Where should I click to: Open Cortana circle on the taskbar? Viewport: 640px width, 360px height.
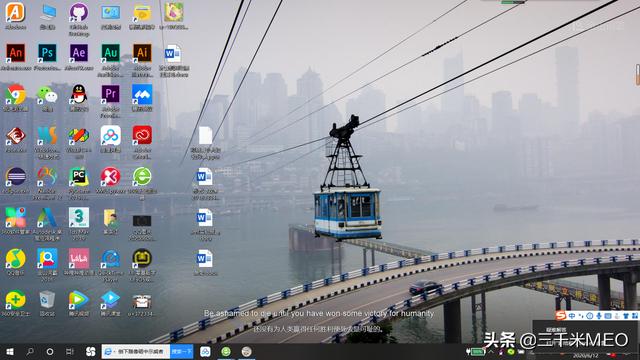(50, 351)
